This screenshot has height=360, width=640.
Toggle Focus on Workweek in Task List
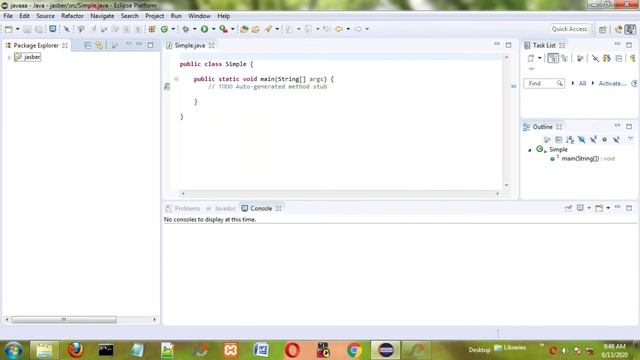[580, 58]
